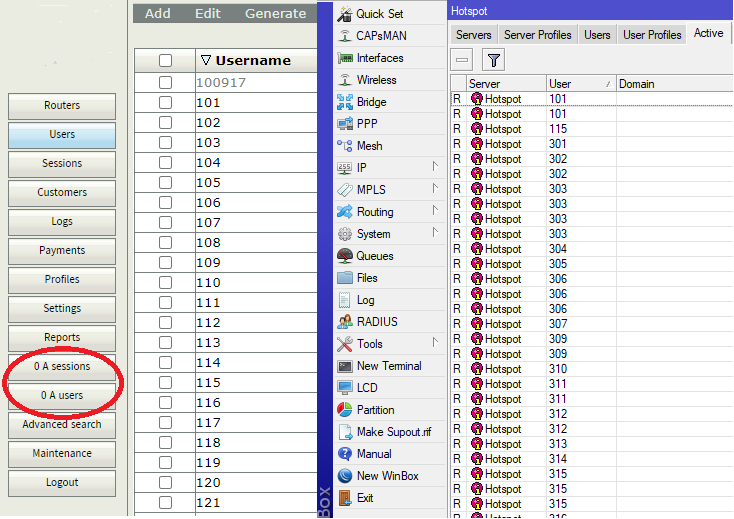Open Files folder icon
This screenshot has width=734, height=519.
click(x=345, y=278)
